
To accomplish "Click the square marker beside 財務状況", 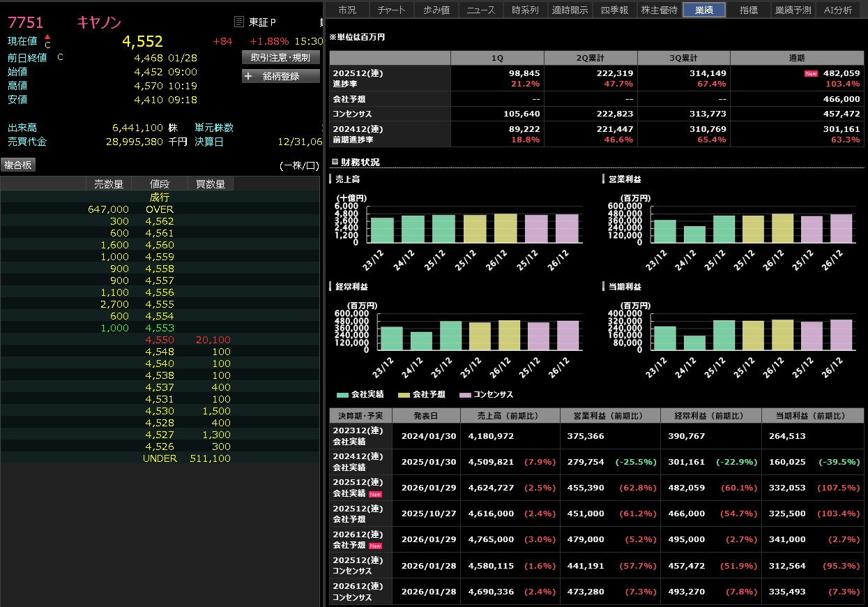I will (x=333, y=162).
